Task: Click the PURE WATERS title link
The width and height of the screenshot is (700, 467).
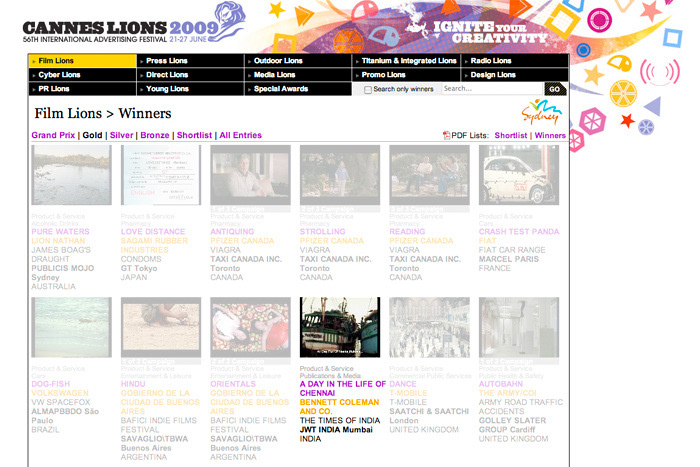Action: [x=60, y=232]
